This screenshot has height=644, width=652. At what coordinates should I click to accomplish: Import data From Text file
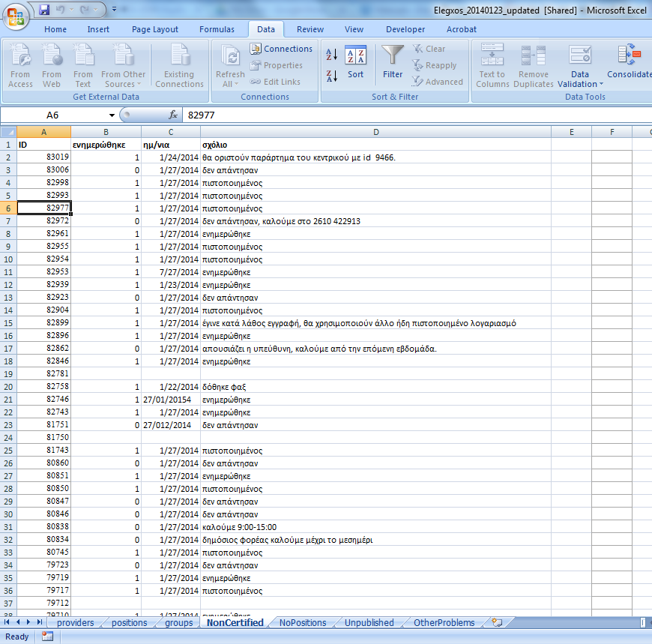click(x=83, y=66)
